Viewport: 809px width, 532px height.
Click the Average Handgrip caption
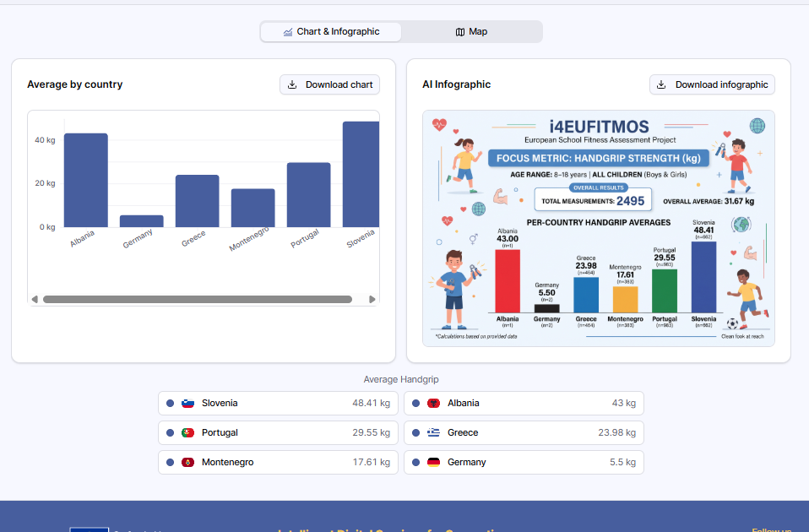click(x=401, y=379)
